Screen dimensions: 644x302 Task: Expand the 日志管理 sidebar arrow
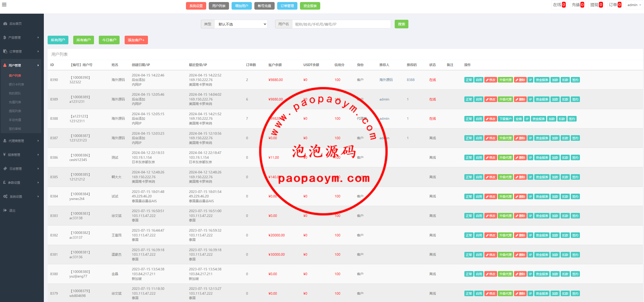coord(38,169)
